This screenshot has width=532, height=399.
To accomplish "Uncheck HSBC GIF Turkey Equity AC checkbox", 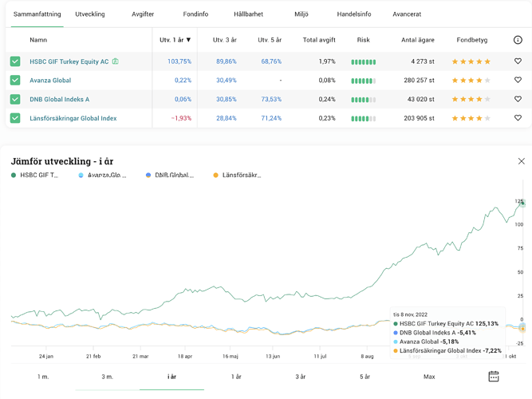I will pyautogui.click(x=15, y=61).
